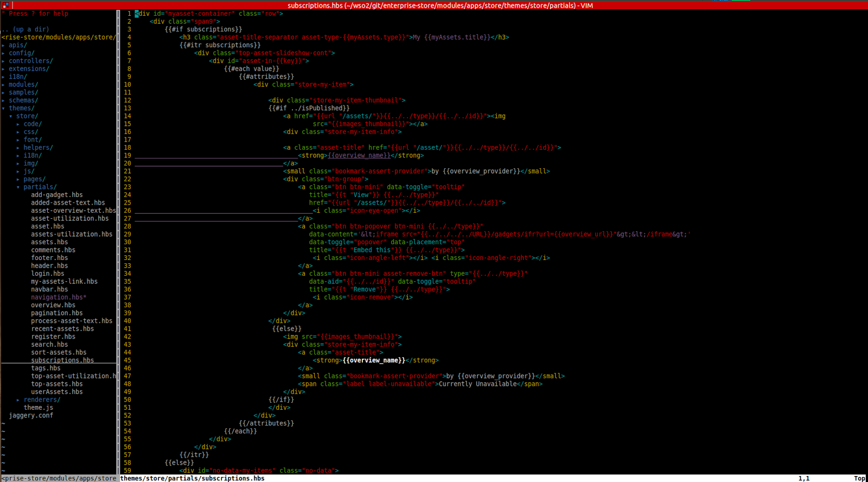Click the window title subscriptions.hbs - VIM
The image size is (868, 482).
click(x=440, y=5)
